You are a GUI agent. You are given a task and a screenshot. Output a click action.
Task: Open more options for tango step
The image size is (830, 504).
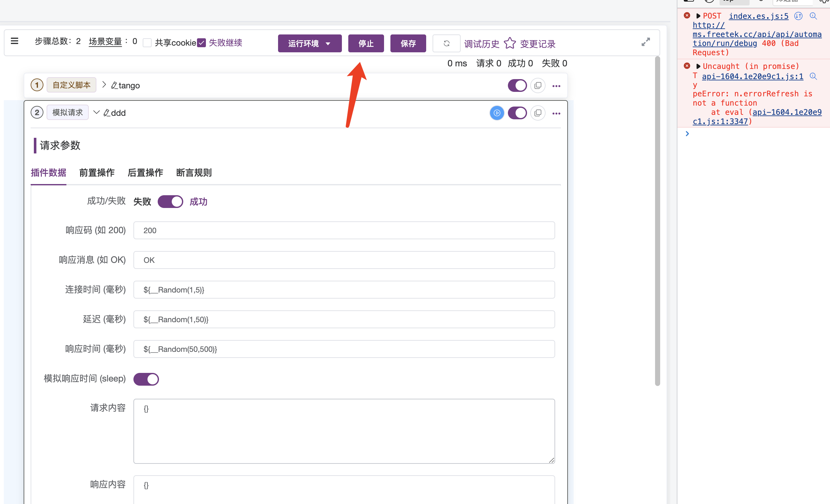556,86
